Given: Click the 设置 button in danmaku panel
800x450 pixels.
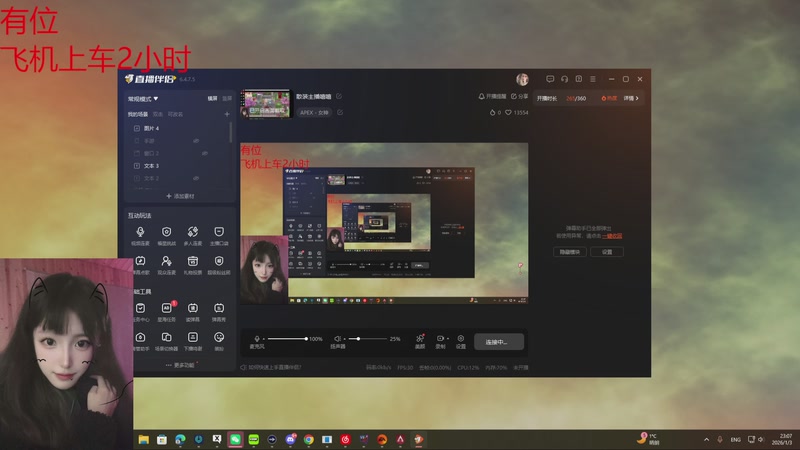Looking at the screenshot, I should pos(607,252).
